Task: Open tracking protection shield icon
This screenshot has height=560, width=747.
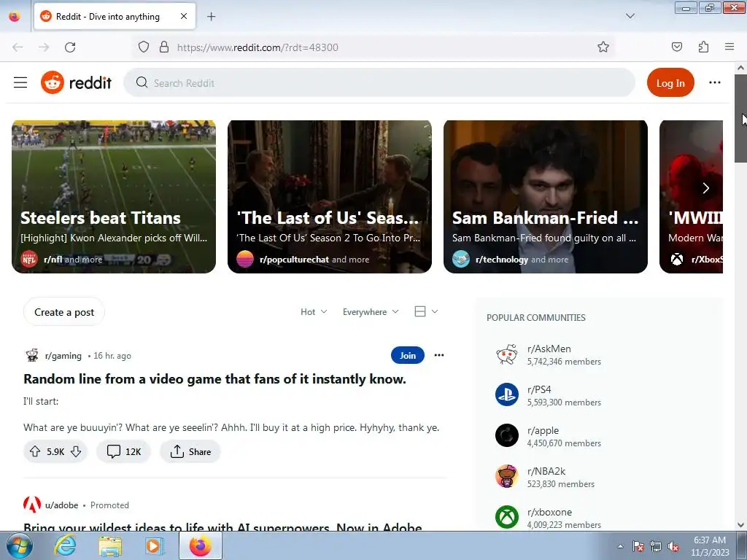Action: [x=144, y=47]
